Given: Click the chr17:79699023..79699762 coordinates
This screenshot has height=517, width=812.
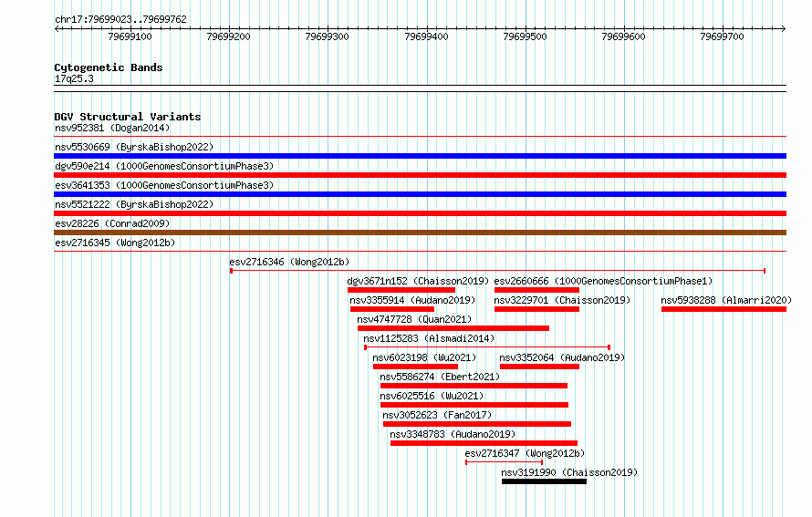Looking at the screenshot, I should tap(120, 19).
